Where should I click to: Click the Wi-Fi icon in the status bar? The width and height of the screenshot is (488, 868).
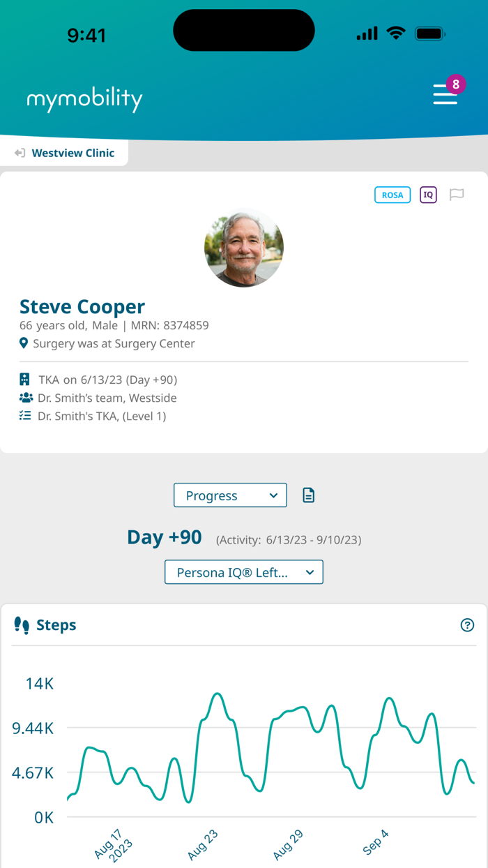397,33
